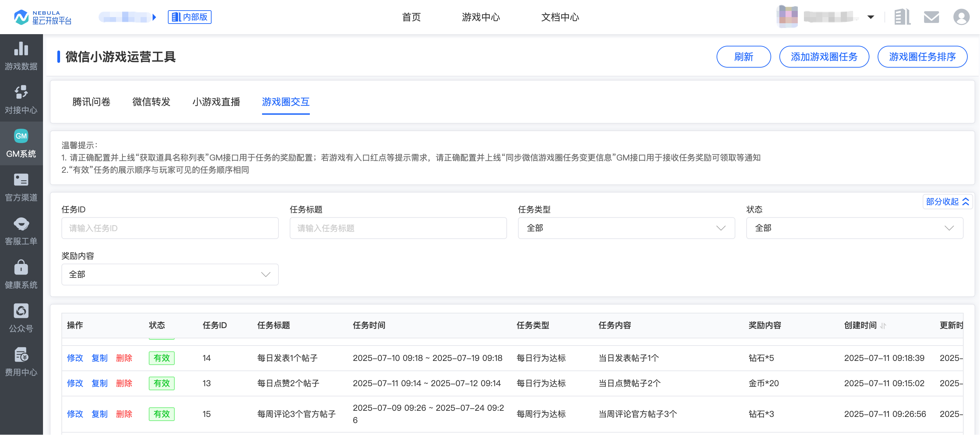Click 有效 status tag of task 14
The height and width of the screenshot is (435, 980).
coord(162,358)
